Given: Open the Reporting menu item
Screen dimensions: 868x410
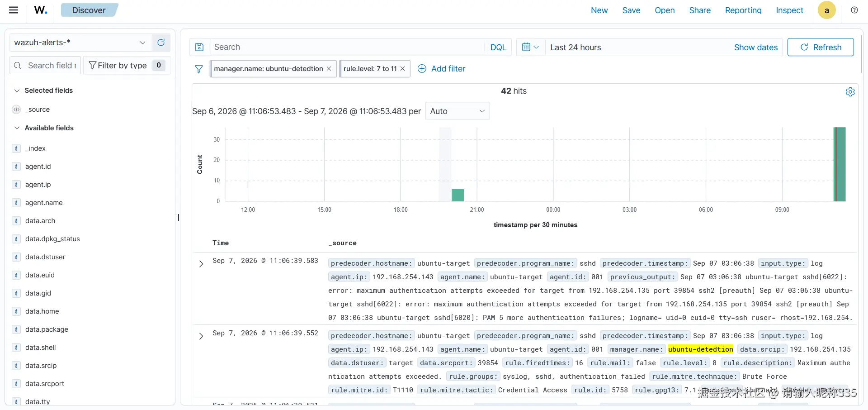Looking at the screenshot, I should (x=743, y=10).
